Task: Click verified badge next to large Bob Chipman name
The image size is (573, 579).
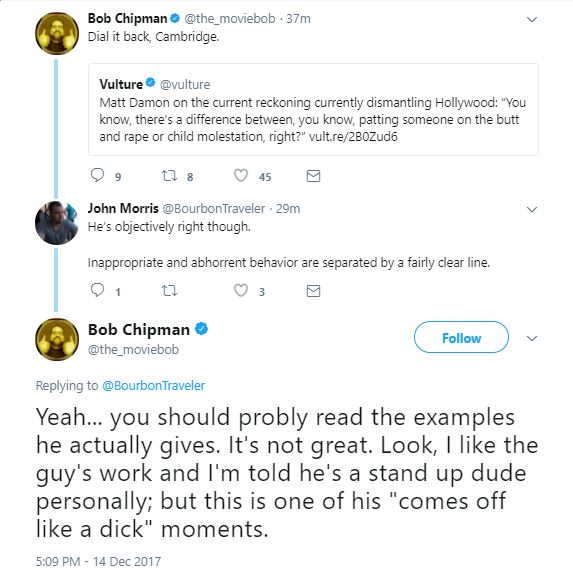Action: (201, 329)
